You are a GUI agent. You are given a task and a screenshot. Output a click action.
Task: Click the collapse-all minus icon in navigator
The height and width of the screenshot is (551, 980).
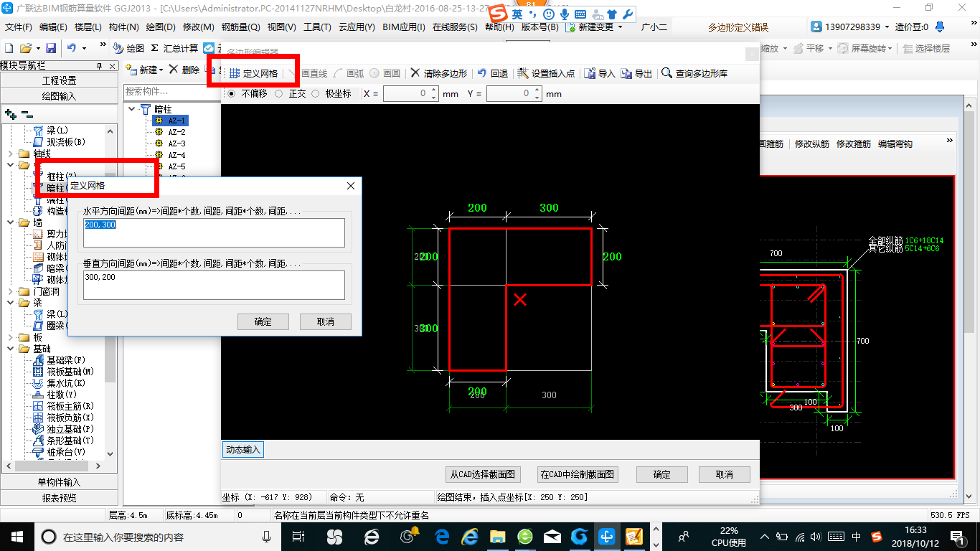click(x=27, y=113)
